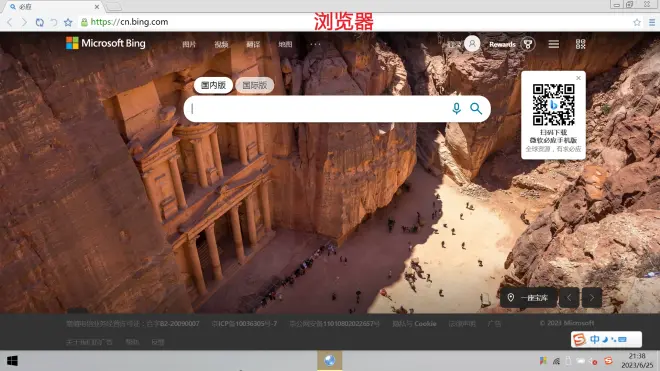Click the star icon left of address bar
The image size is (660, 371).
(68, 22)
